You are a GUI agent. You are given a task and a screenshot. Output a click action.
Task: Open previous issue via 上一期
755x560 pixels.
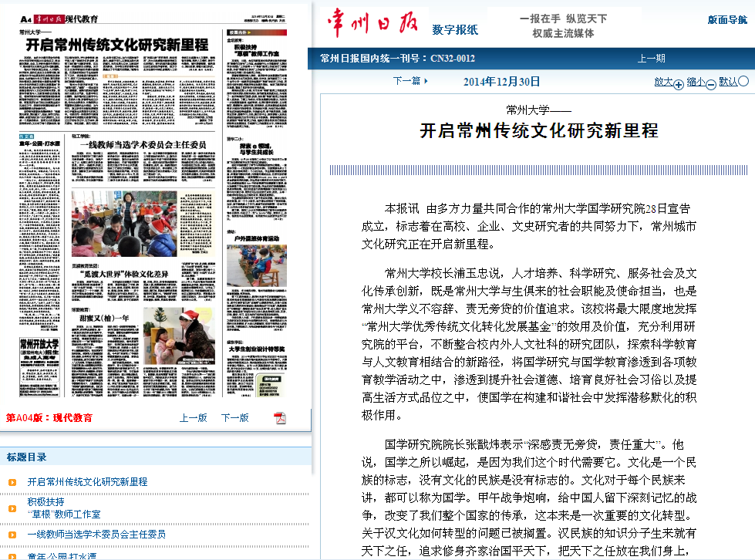[651, 59]
